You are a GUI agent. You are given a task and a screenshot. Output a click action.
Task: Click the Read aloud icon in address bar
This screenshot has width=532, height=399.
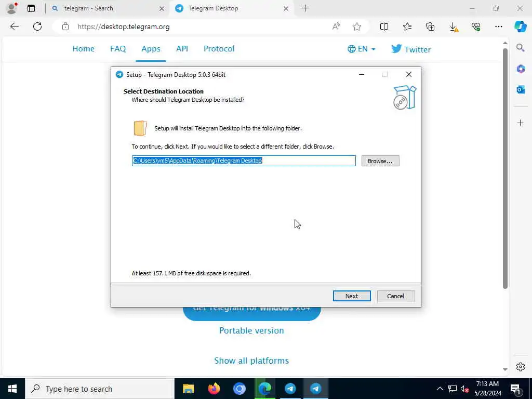point(336,26)
